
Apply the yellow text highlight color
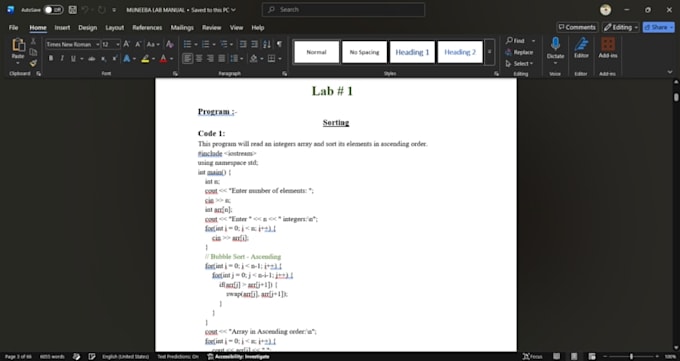pos(145,59)
